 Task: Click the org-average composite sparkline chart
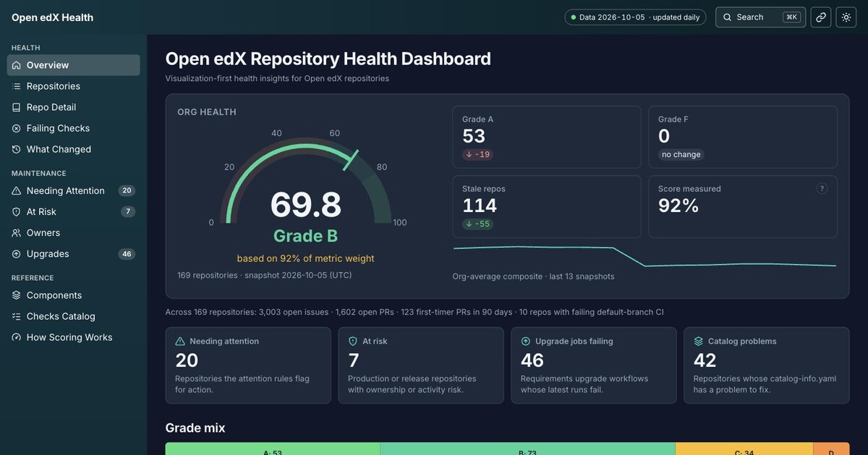[x=644, y=256]
